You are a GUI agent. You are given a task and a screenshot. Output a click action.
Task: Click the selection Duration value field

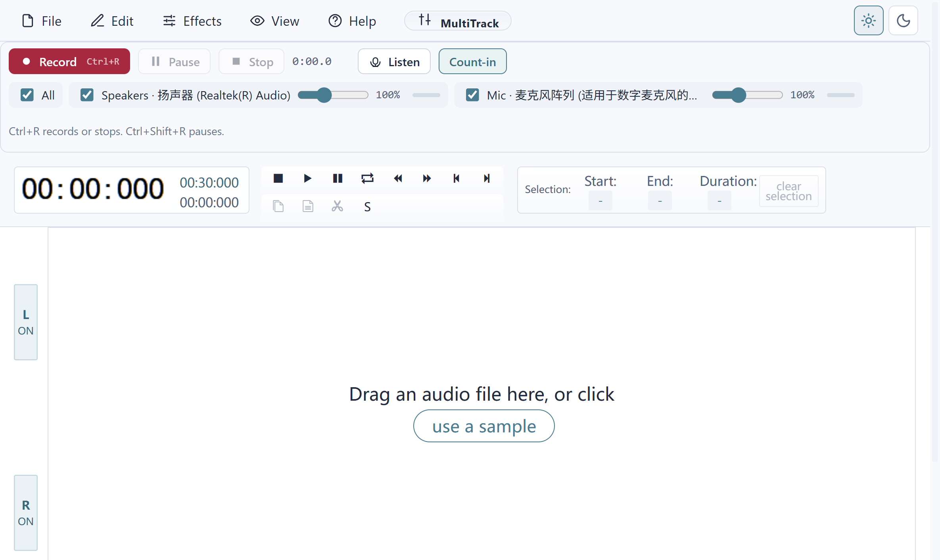[719, 201]
